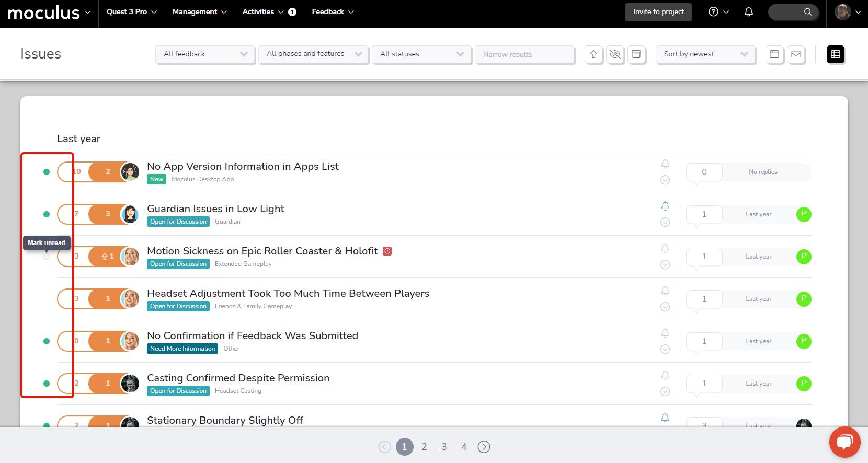This screenshot has width=868, height=463.
Task: Click the orange vote pill on Headset Adjustment issue
Action: 107,299
